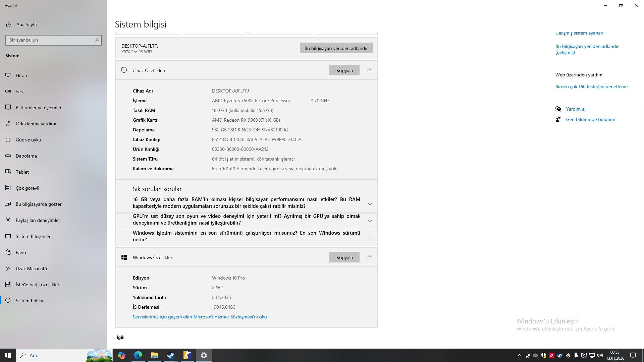Select Paylaşılan deneyimler in sidebar

click(x=54, y=220)
